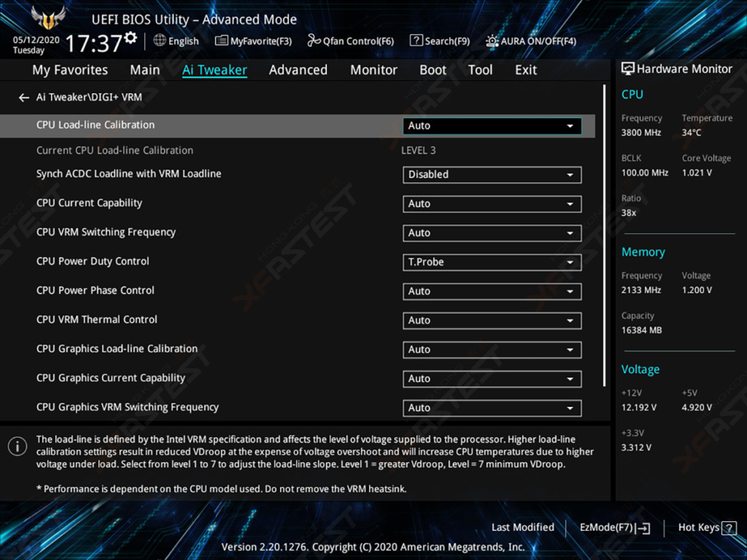Expand CPU Power Phase Control dropdown

(x=492, y=292)
